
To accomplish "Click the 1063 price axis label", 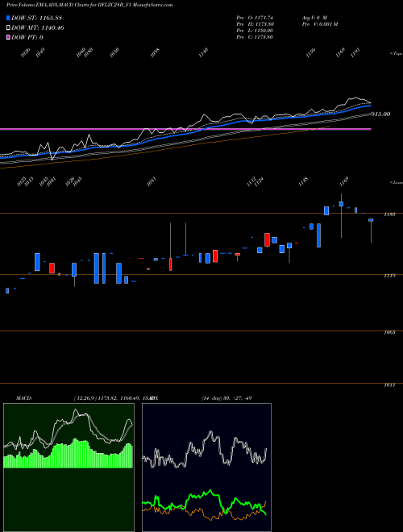I will (390, 332).
